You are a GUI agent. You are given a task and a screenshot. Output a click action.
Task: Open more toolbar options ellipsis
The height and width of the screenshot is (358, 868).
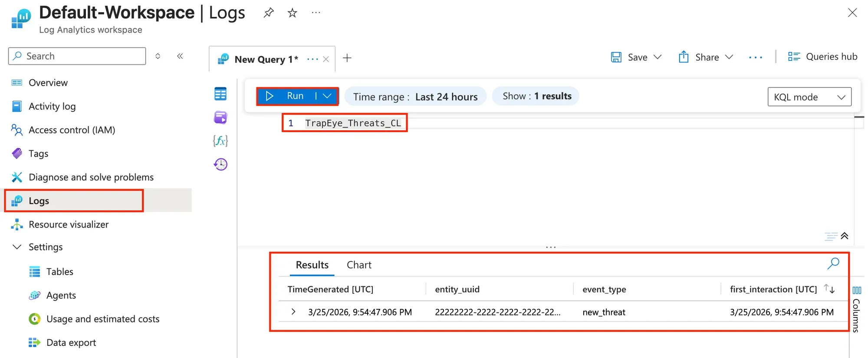pos(756,57)
